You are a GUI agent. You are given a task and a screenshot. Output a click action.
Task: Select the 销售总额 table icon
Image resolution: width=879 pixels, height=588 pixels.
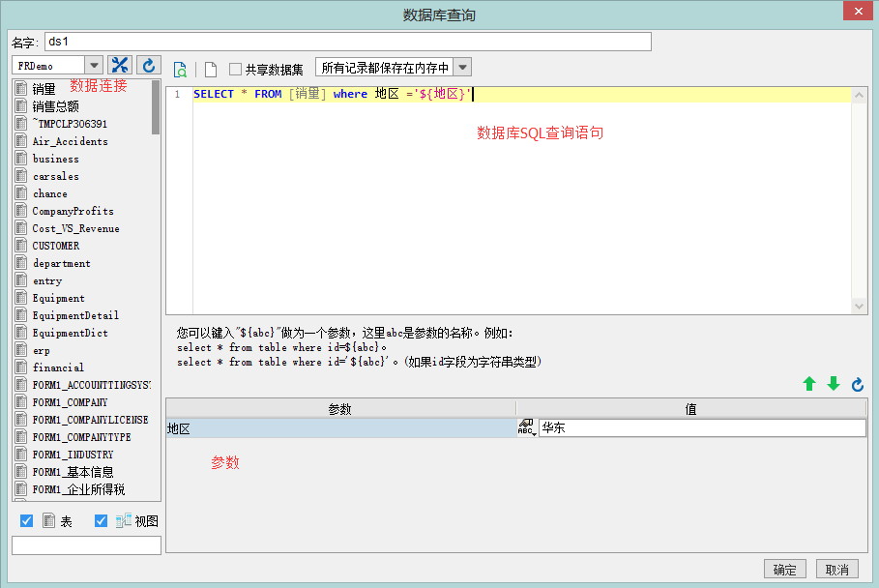pyautogui.click(x=21, y=106)
